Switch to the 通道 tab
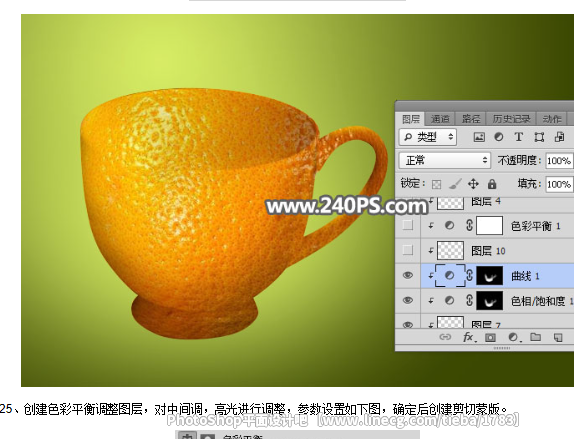 coord(440,119)
